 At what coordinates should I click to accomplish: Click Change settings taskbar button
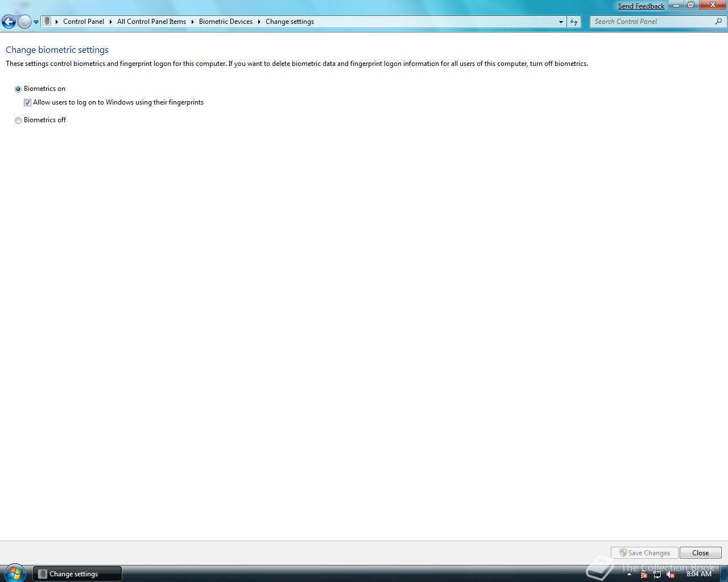(77, 574)
